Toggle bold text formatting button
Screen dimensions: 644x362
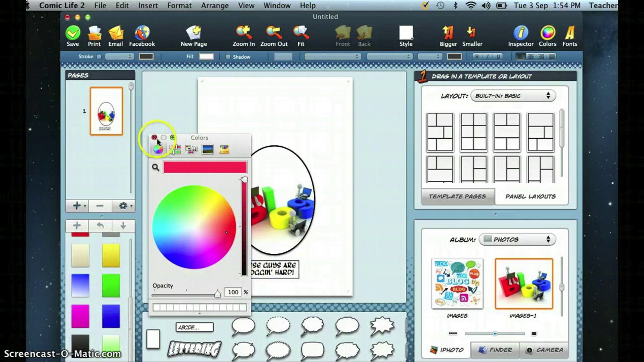click(x=477, y=57)
